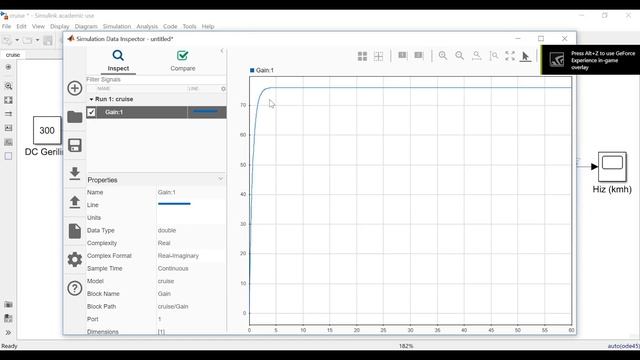Image resolution: width=640 pixels, height=360 pixels.
Task: Click the Sample Time value Continuous
Action: pos(173,269)
